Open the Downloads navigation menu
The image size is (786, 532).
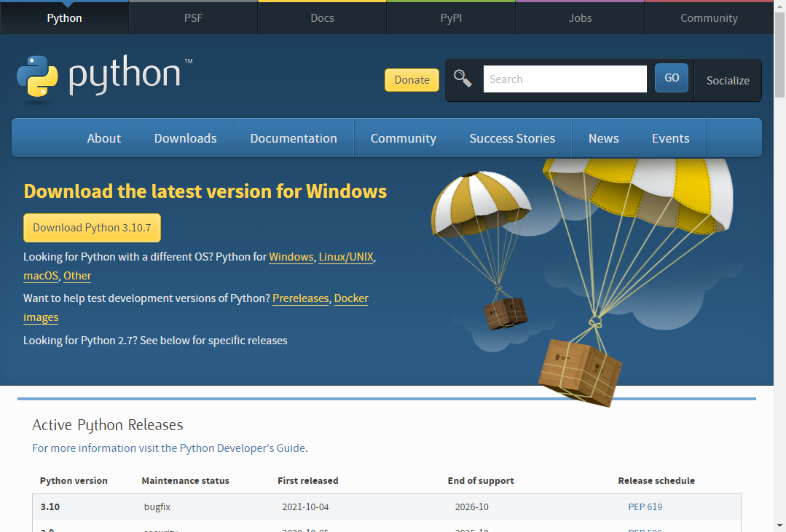coord(186,138)
